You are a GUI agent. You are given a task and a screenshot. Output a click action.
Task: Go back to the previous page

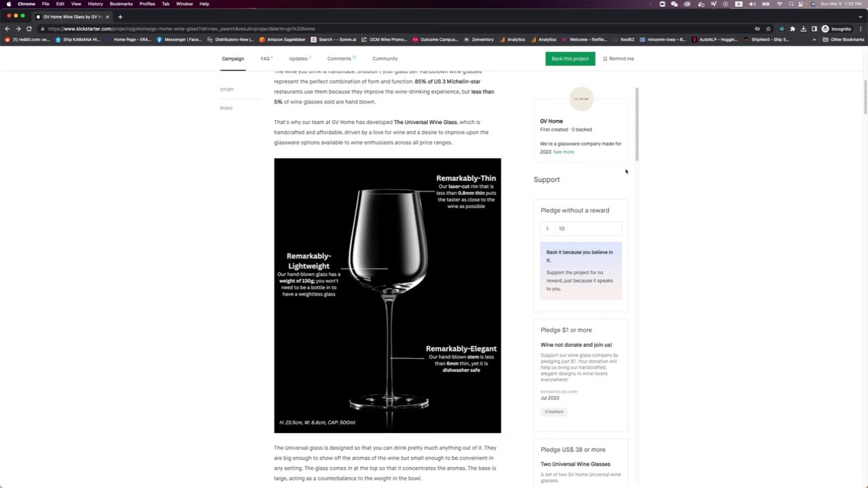click(x=7, y=28)
